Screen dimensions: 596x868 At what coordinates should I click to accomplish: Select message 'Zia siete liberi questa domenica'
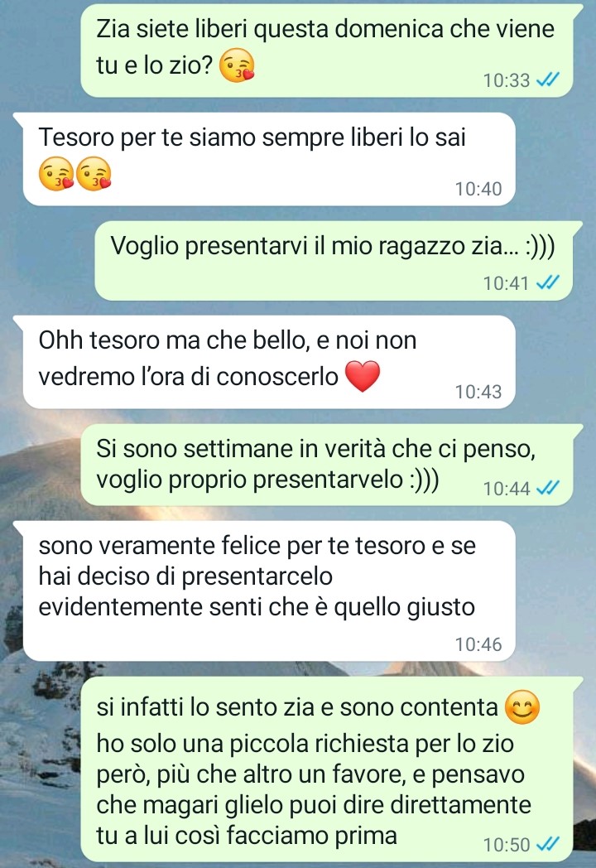click(x=327, y=51)
